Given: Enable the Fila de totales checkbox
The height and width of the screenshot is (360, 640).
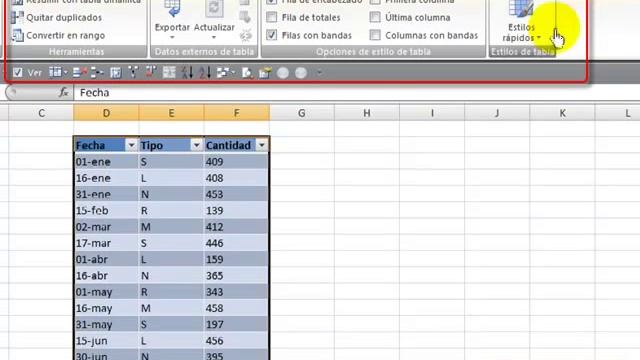Looking at the screenshot, I should click(271, 17).
